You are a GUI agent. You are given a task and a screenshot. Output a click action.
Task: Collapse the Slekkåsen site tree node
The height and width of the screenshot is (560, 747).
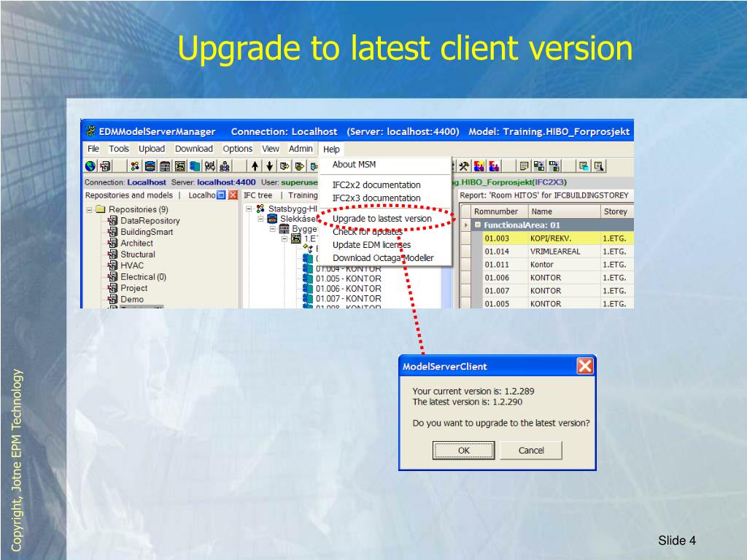tap(260, 219)
